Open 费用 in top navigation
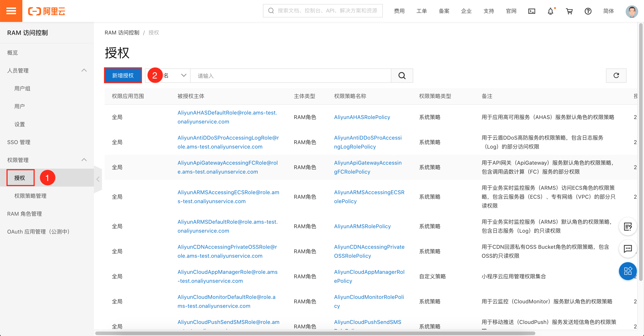The image size is (644, 336). 399,11
